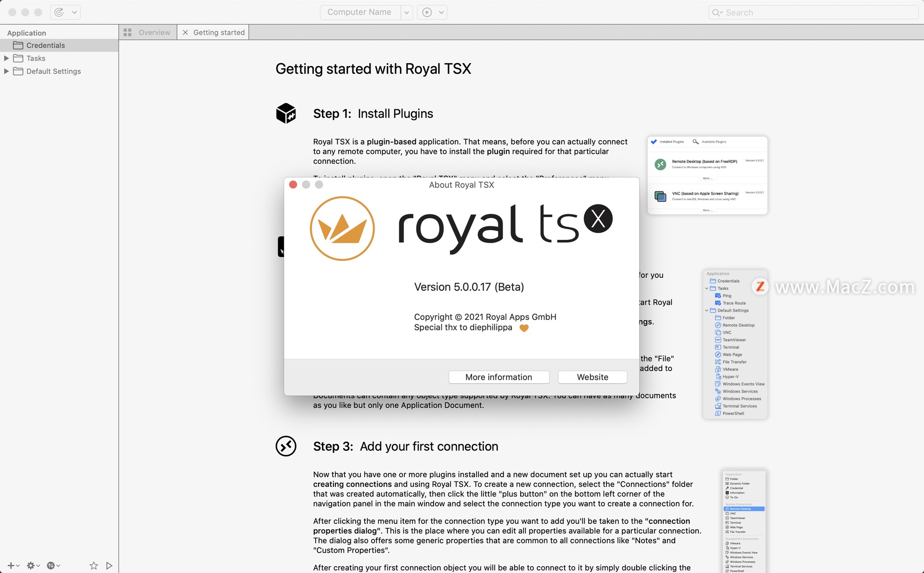924x573 pixels.
Task: Open the chevron beside the gear icon
Action: click(x=38, y=566)
